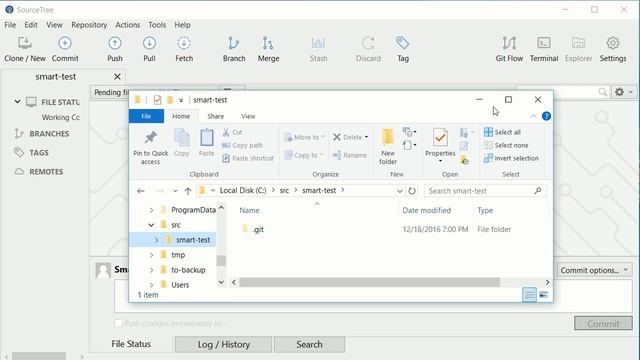Image resolution: width=640 pixels, height=360 pixels.
Task: Click the Paste icon in Clipboard group
Action: (x=207, y=143)
